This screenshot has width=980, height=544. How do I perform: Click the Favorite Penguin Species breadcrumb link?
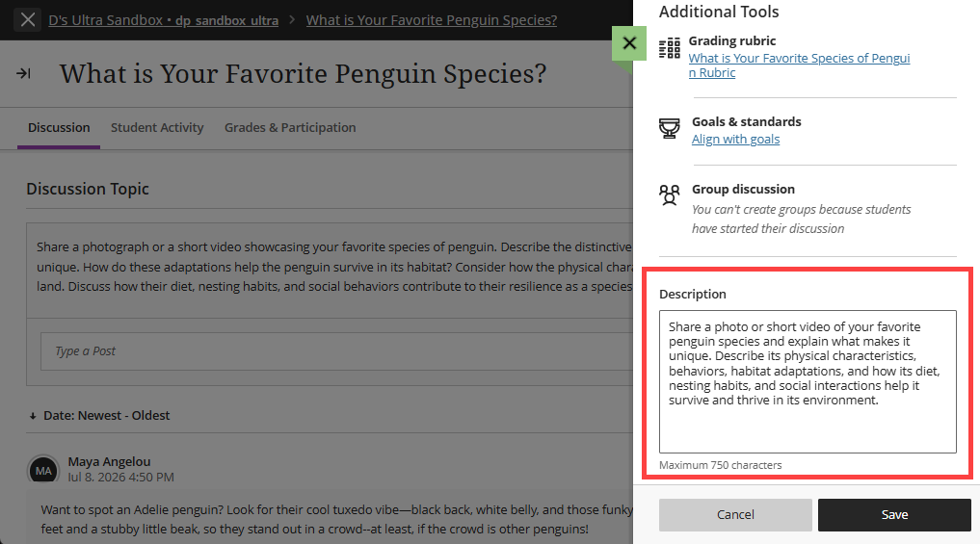point(432,20)
